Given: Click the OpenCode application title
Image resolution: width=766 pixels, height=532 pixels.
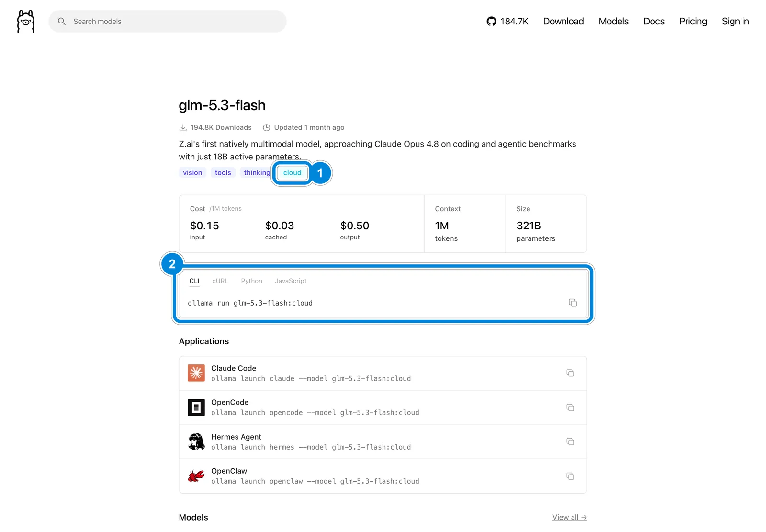Looking at the screenshot, I should point(230,402).
